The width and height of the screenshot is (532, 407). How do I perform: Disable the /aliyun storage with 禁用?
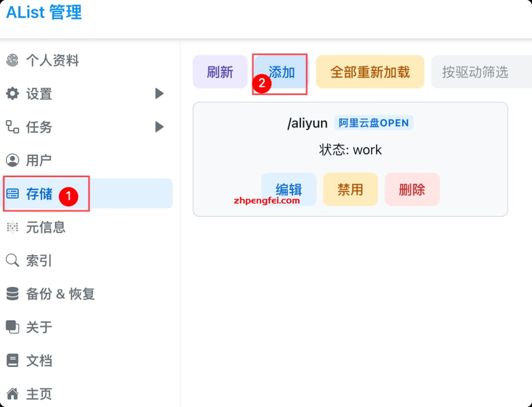pyautogui.click(x=350, y=189)
